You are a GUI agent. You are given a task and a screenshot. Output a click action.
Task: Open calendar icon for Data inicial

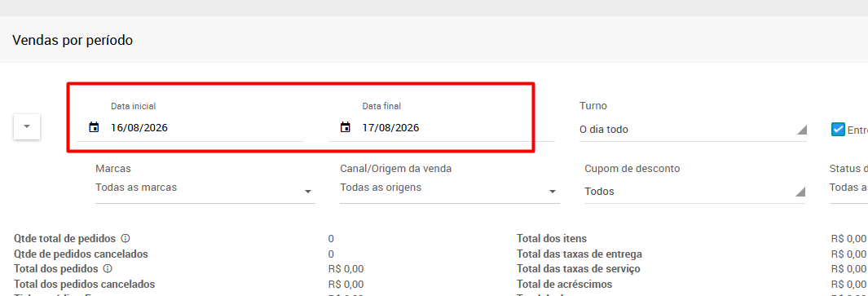coord(94,127)
